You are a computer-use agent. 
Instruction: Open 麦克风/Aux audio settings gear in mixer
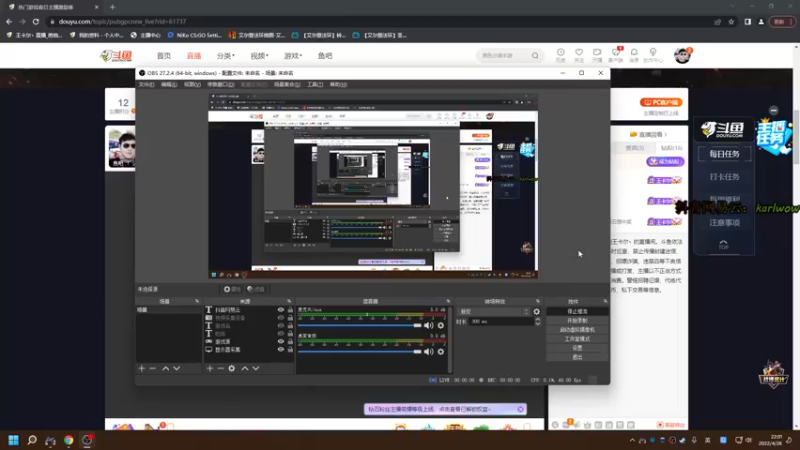tap(441, 326)
